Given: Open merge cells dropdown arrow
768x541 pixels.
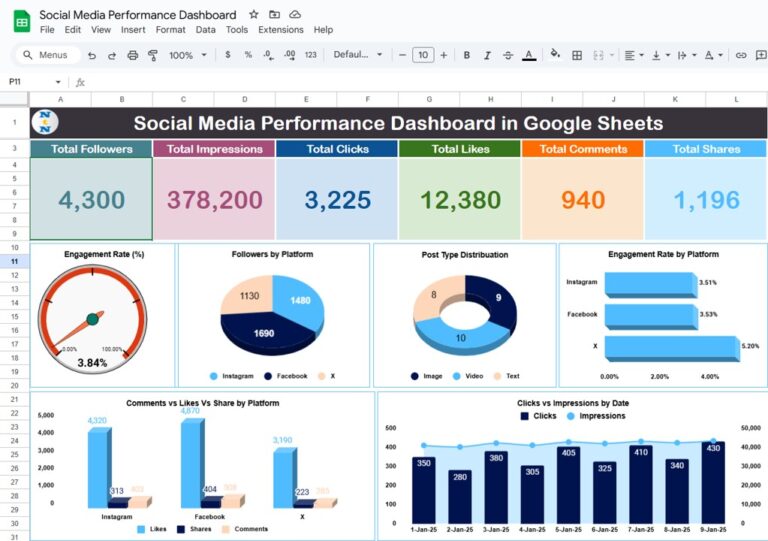Looking at the screenshot, I should 612,55.
